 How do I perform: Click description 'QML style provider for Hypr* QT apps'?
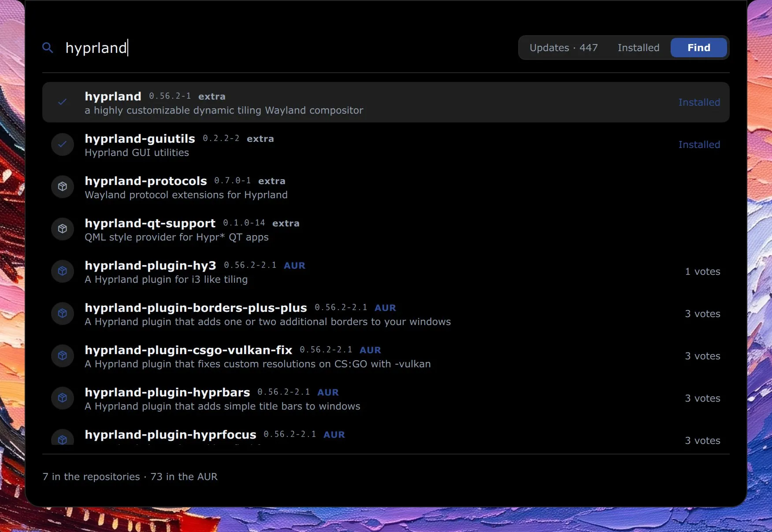point(176,237)
